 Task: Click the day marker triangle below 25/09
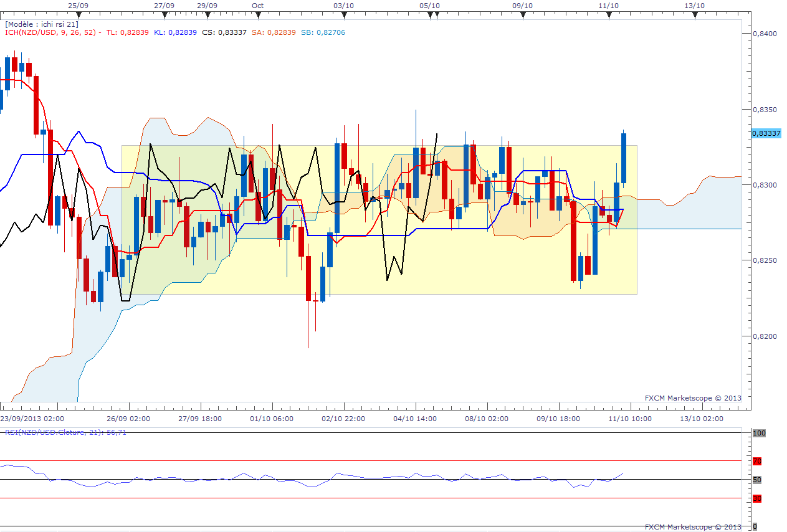77,15
